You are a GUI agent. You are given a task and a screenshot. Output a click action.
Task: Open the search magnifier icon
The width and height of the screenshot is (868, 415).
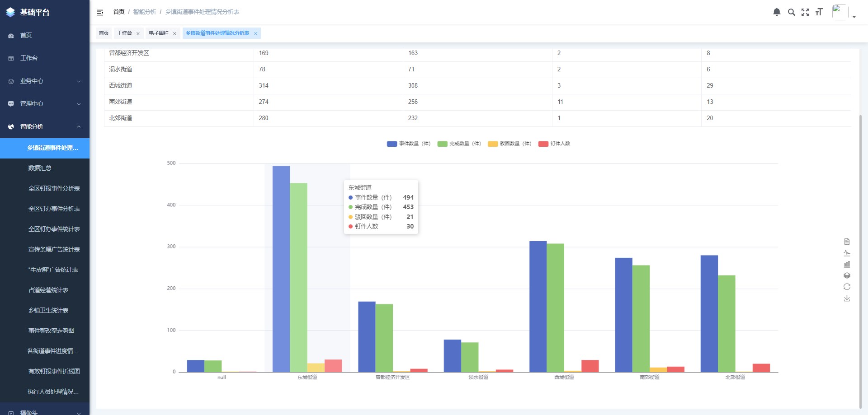(x=791, y=12)
